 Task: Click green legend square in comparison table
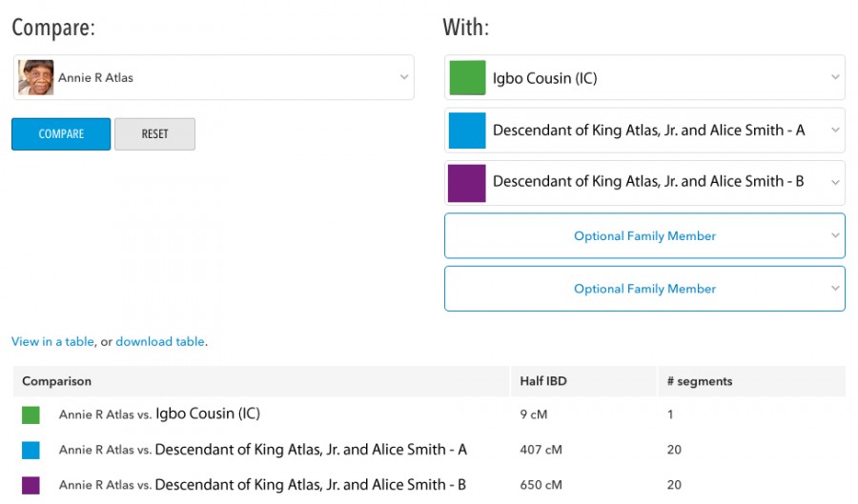(31, 414)
